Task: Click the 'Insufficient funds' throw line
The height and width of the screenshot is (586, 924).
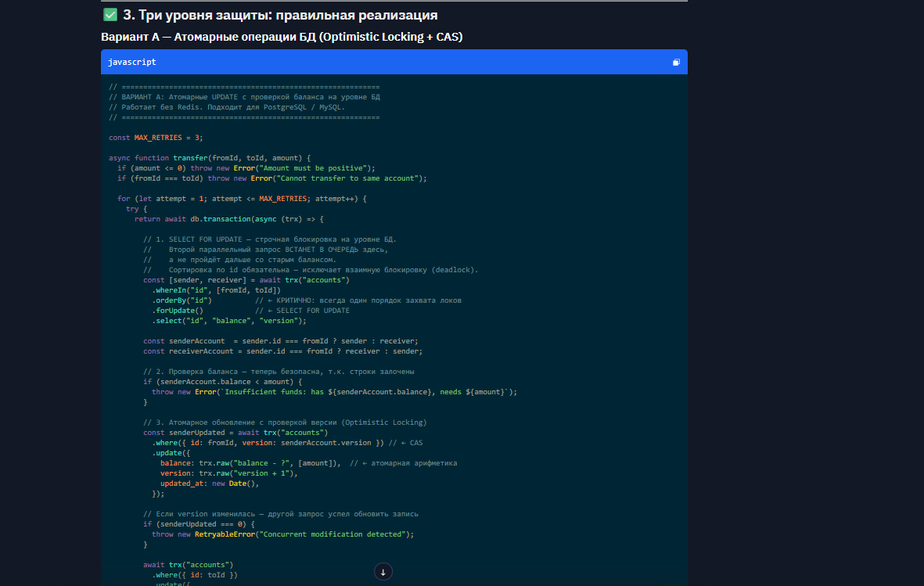Action: coord(334,392)
